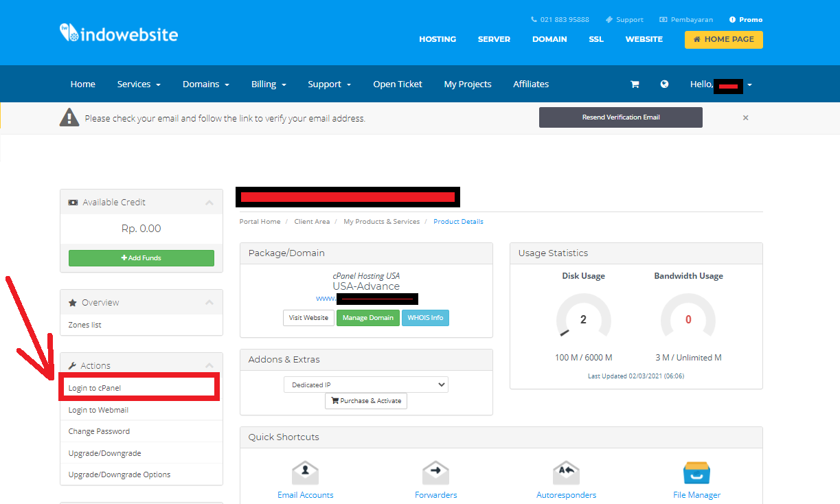Select the globe language icon
This screenshot has height=504, width=840.
click(x=663, y=84)
